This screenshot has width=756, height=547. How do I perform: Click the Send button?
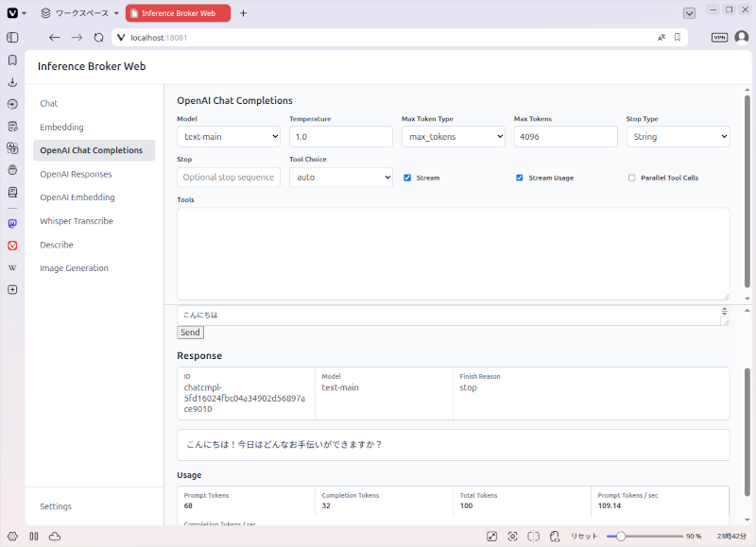[191, 333]
